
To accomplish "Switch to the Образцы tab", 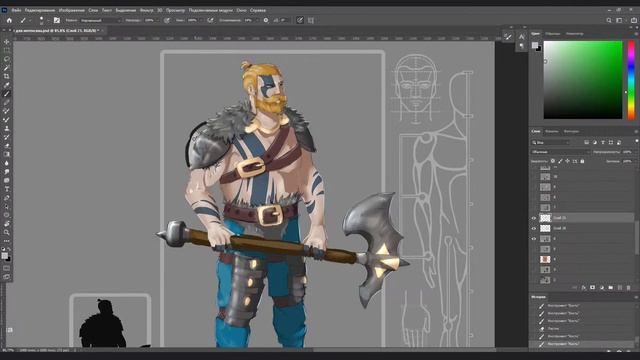I will point(553,34).
